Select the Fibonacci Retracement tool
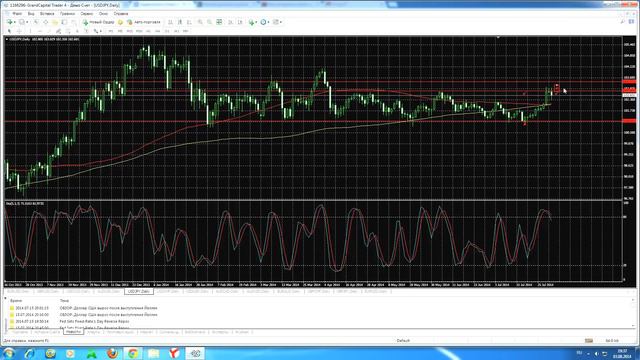The height and width of the screenshot is (360, 640). pos(68,31)
